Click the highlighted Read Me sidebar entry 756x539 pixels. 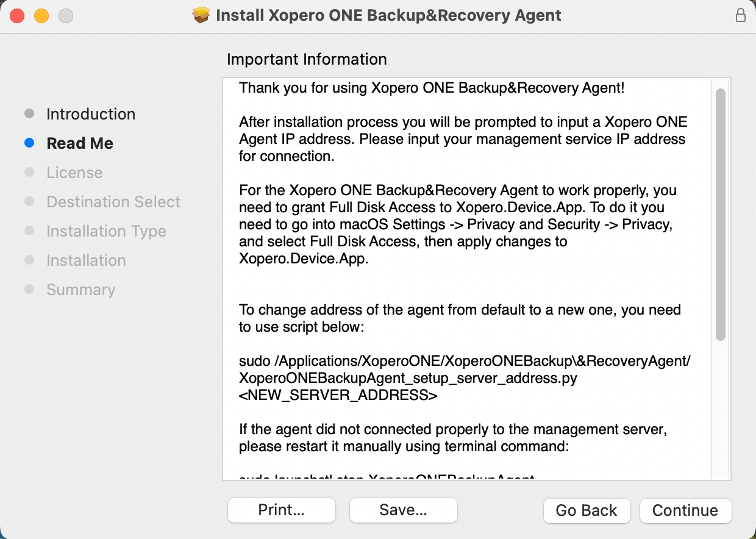80,143
